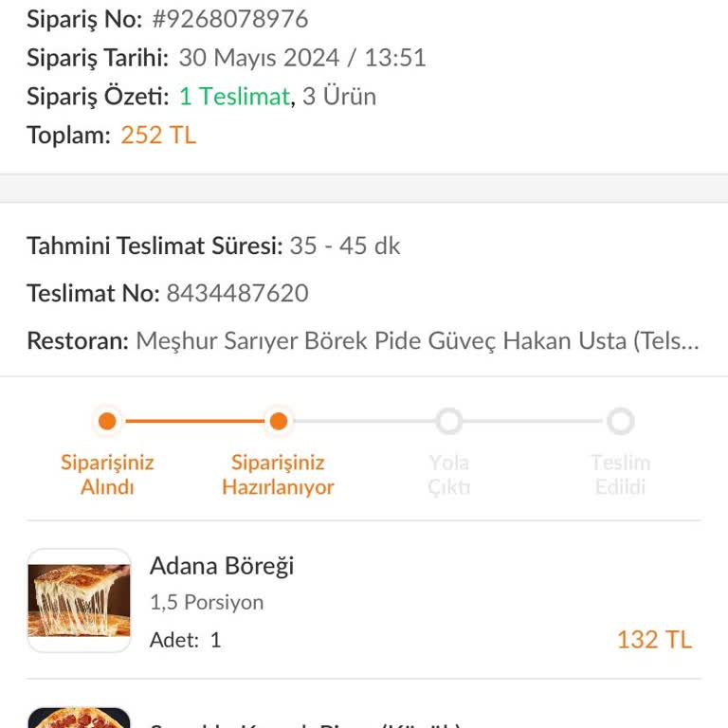Tap the 'Adana Böreği' product title
The height and width of the screenshot is (728, 728).
click(x=222, y=566)
